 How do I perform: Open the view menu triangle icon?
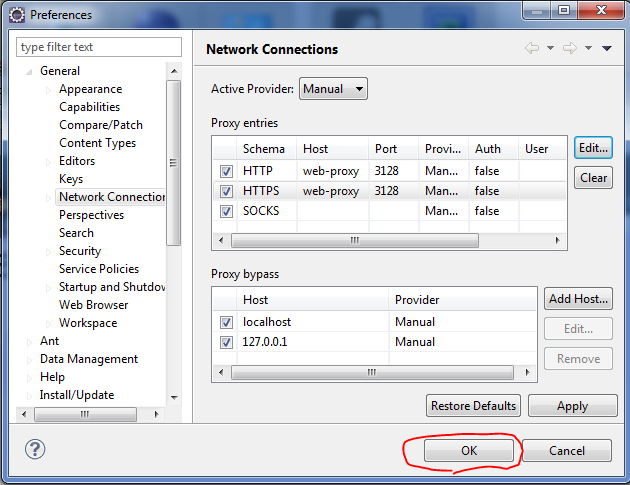[606, 49]
